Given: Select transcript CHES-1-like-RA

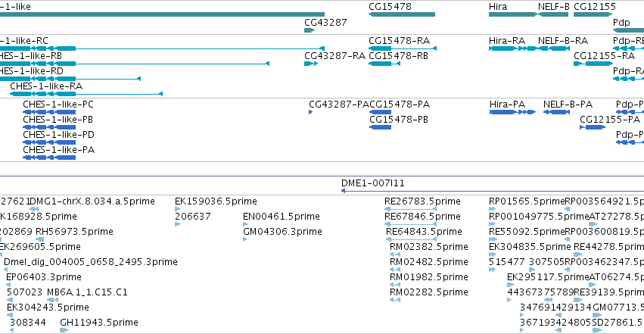Looking at the screenshot, I should point(86,94).
